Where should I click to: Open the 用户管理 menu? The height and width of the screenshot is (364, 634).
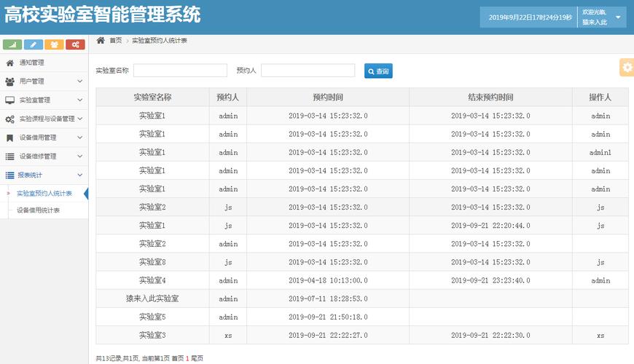(x=44, y=82)
